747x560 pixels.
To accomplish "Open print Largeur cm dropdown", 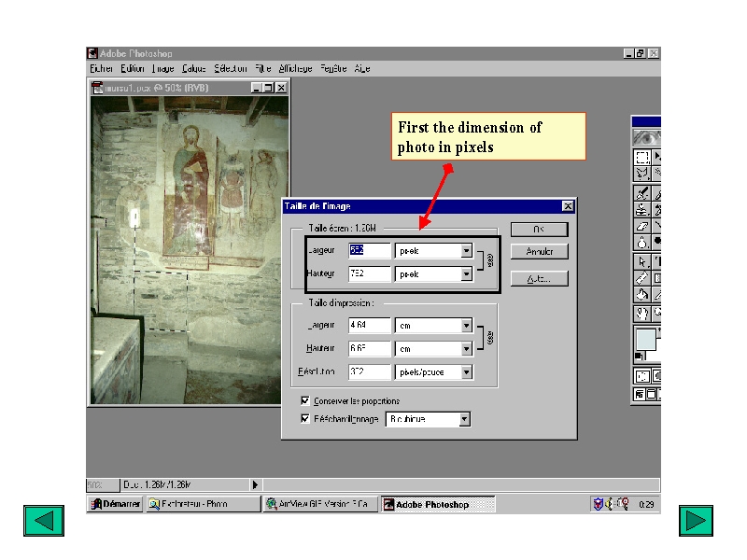I will click(466, 325).
